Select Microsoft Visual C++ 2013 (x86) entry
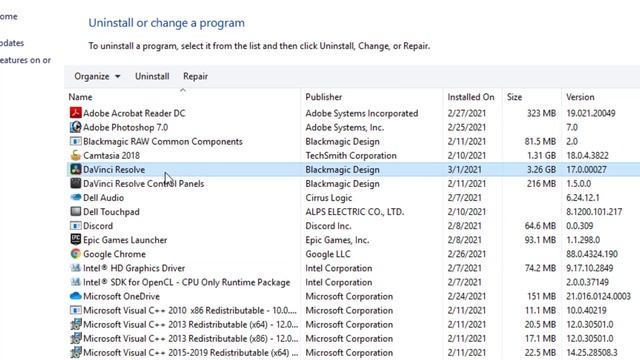640x360 pixels. [x=191, y=338]
